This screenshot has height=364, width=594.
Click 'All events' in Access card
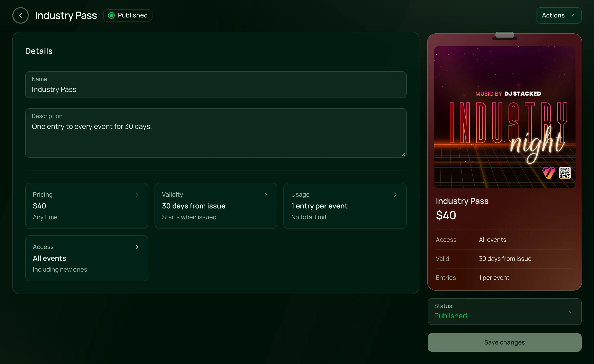click(49, 258)
